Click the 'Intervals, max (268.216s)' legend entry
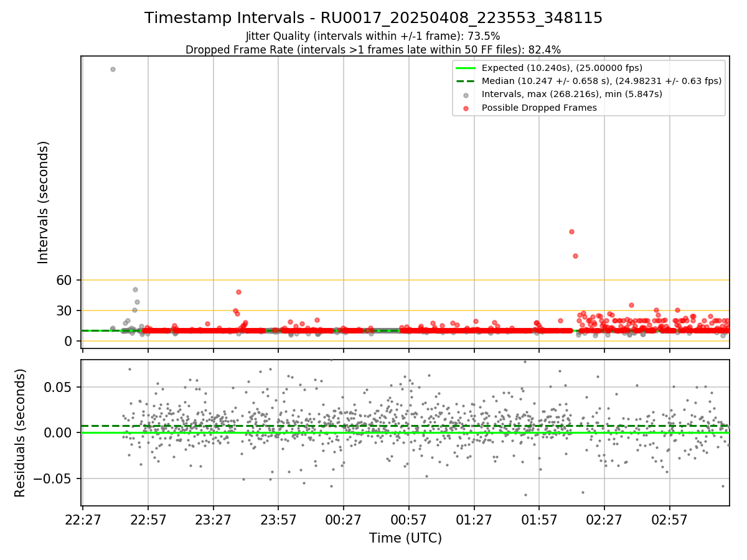 [572, 94]
